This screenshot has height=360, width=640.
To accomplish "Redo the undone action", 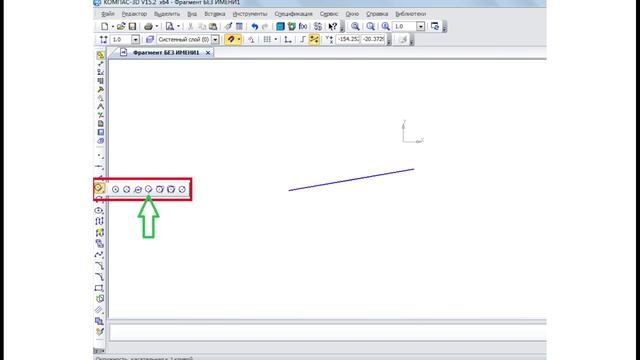I will (265, 27).
